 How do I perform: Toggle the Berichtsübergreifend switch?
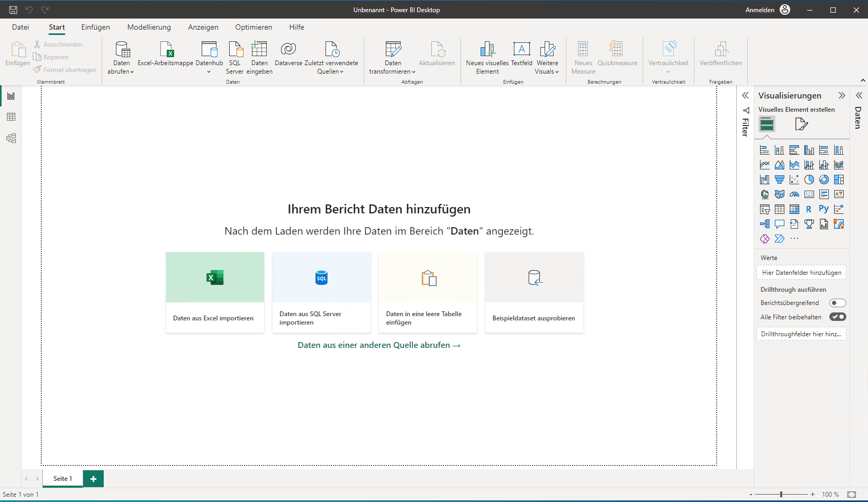point(837,303)
